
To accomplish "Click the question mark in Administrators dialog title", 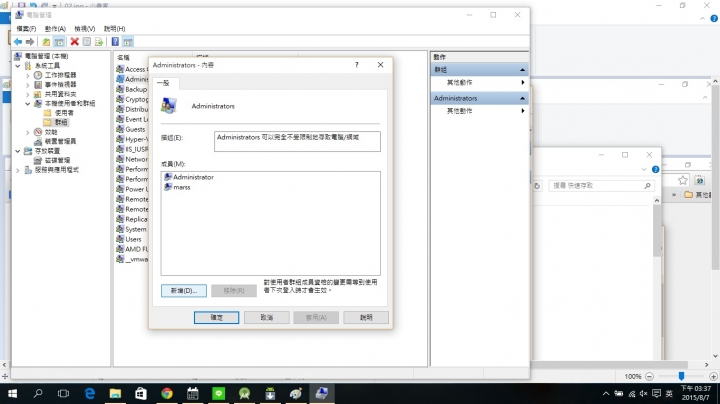I will [356, 65].
